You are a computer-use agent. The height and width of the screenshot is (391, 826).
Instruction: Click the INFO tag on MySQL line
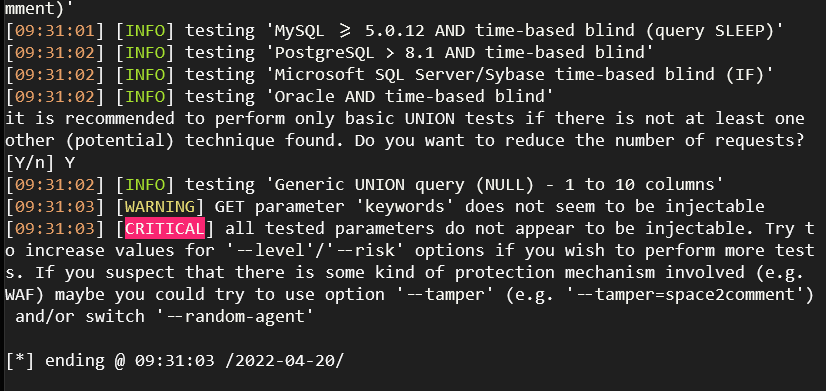[x=144, y=31]
